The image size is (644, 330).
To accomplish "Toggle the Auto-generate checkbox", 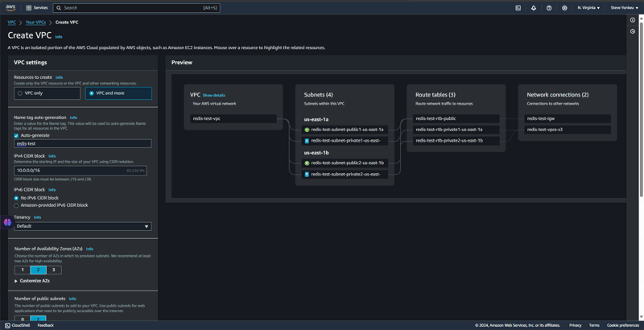I will point(16,135).
